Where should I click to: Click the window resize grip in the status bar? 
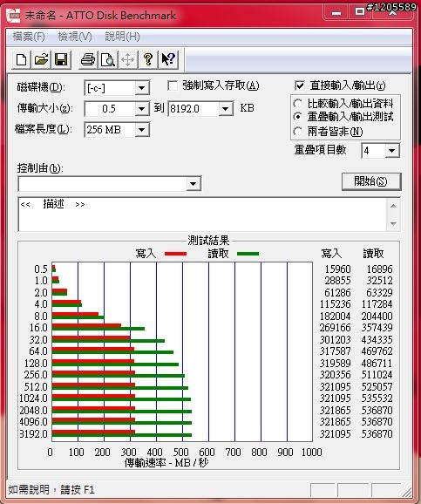pyautogui.click(x=407, y=492)
